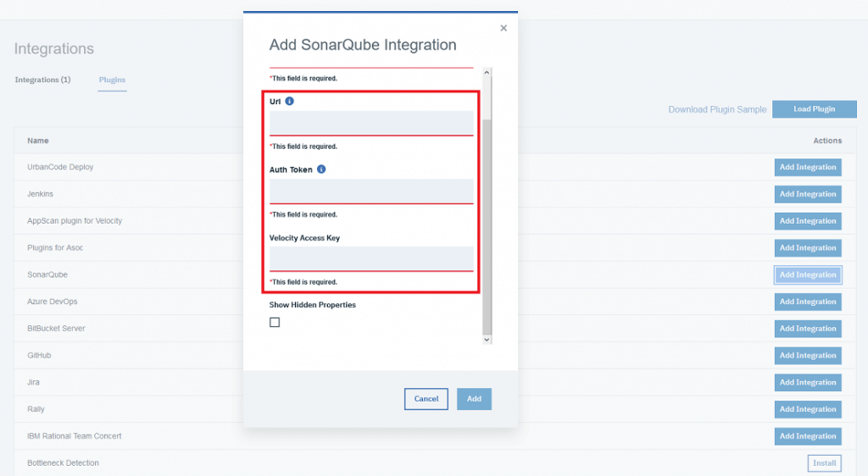The height and width of the screenshot is (476, 868).
Task: Focus the Url input field
Action: coord(371,123)
